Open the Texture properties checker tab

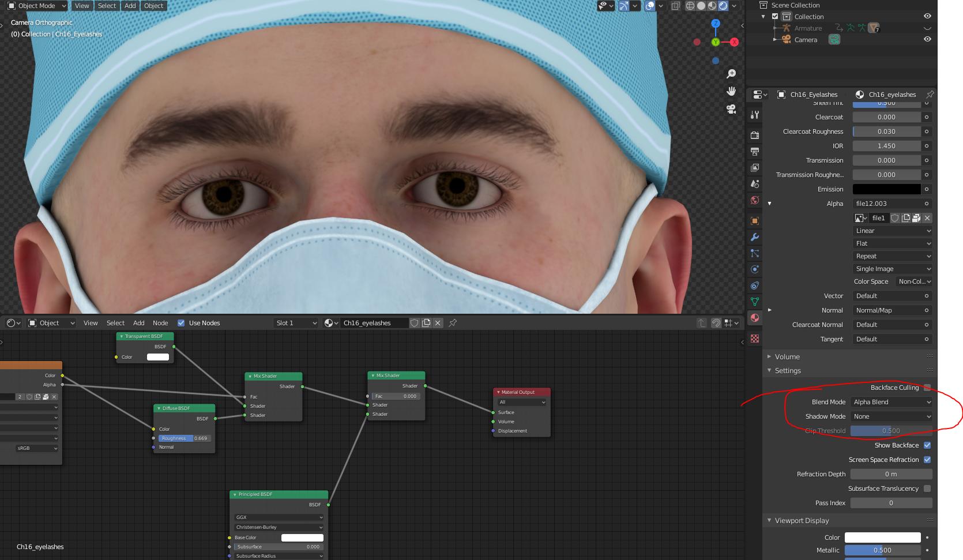pos(755,339)
